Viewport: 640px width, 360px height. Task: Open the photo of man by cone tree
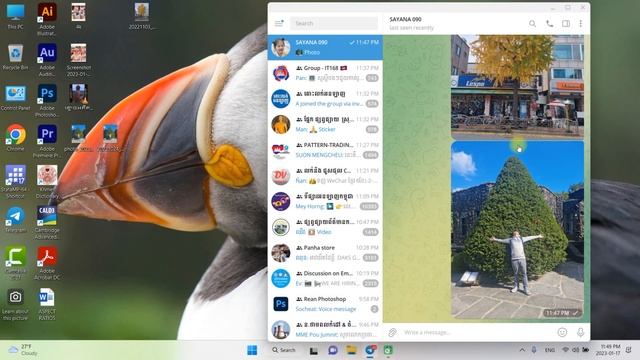pyautogui.click(x=517, y=230)
